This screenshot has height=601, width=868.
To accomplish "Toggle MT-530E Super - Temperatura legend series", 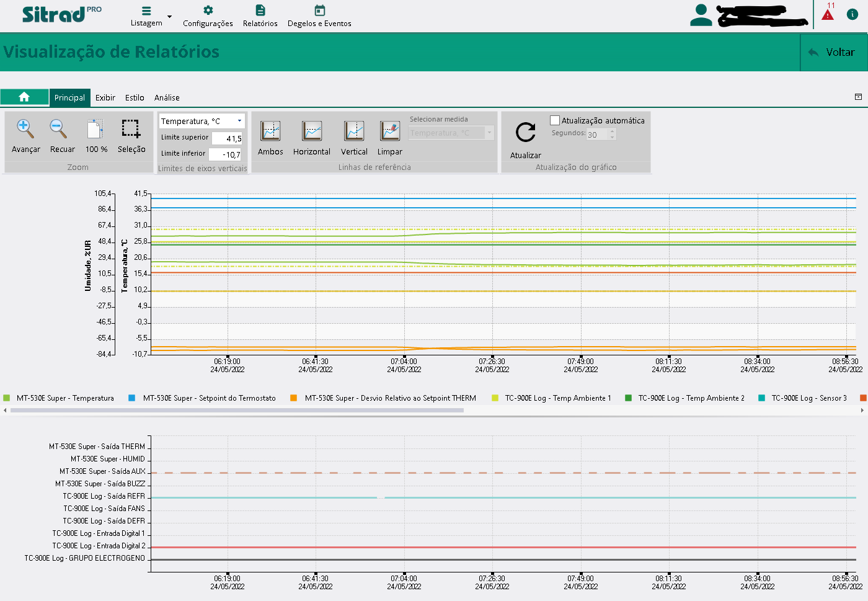I will tap(65, 398).
